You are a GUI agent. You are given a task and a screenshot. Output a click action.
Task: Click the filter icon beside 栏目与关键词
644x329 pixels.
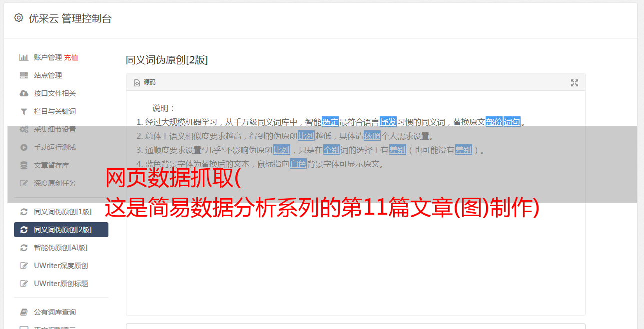(24, 111)
